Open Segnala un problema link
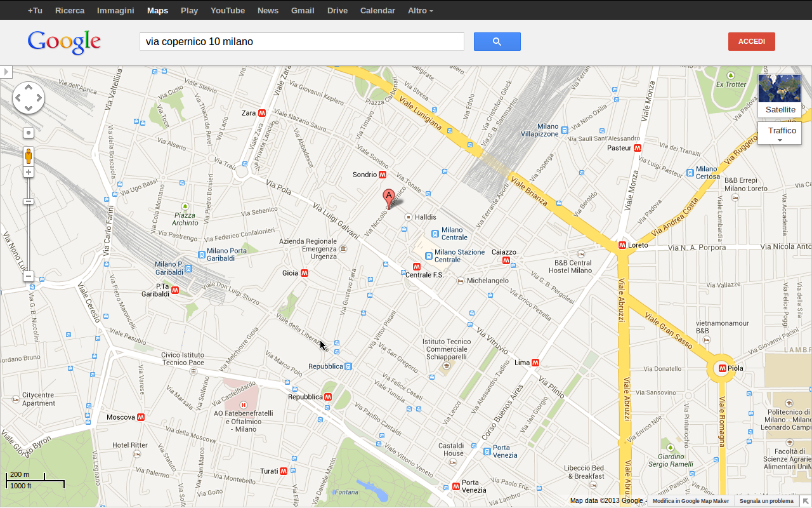812x508 pixels. 766,501
